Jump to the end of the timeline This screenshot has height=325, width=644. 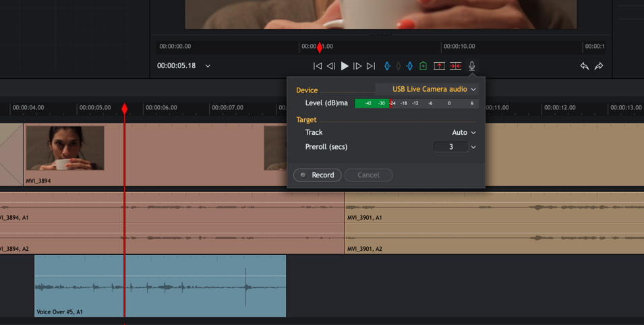point(371,66)
